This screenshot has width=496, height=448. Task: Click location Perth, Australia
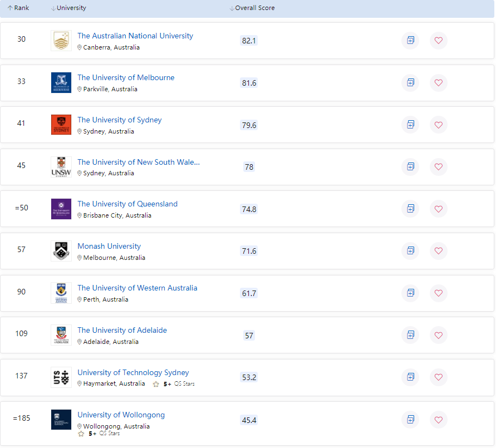(x=103, y=300)
